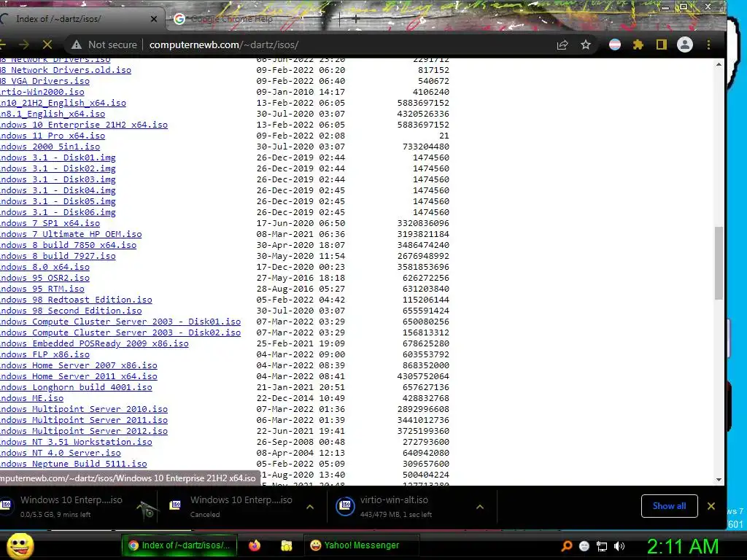Close the Index of /~dartz/isos/ tab
Screen dimensions: 747x560
click(x=153, y=19)
